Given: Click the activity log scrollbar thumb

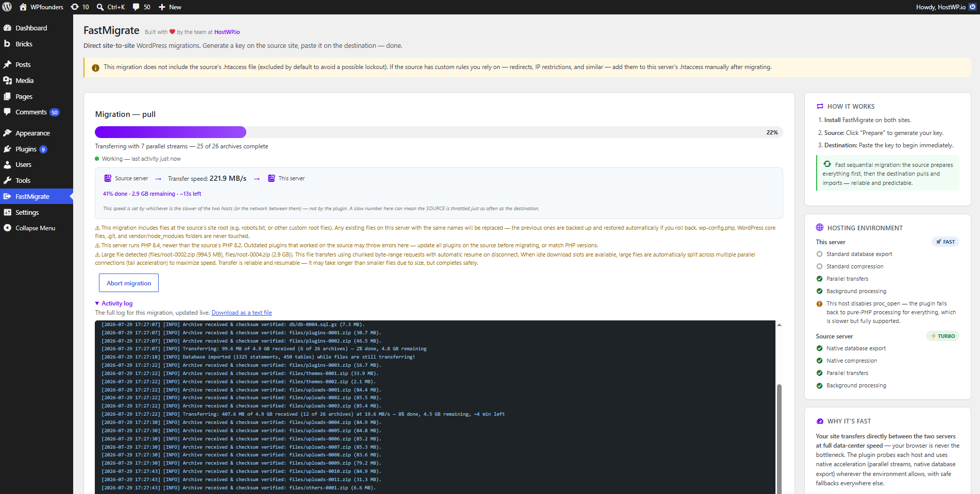Looking at the screenshot, I should pos(779,439).
